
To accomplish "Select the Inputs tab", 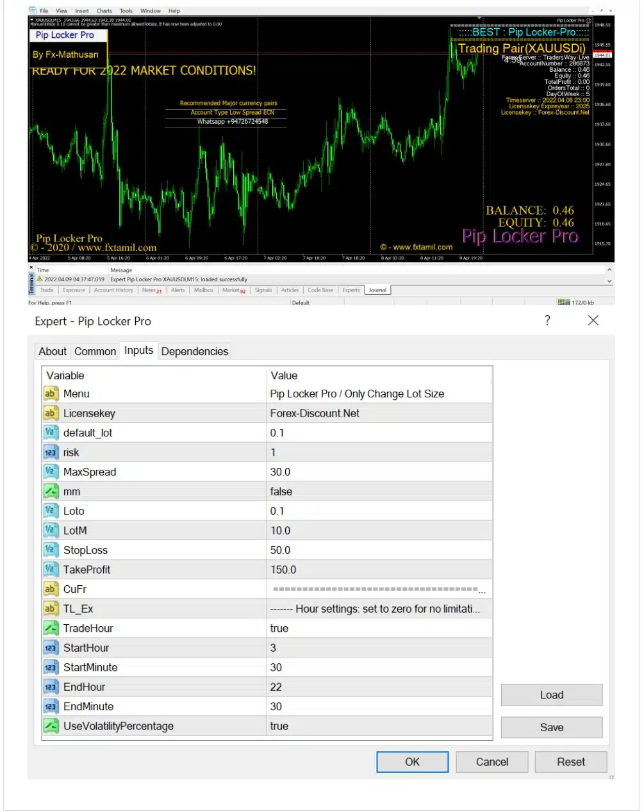I will 138,350.
